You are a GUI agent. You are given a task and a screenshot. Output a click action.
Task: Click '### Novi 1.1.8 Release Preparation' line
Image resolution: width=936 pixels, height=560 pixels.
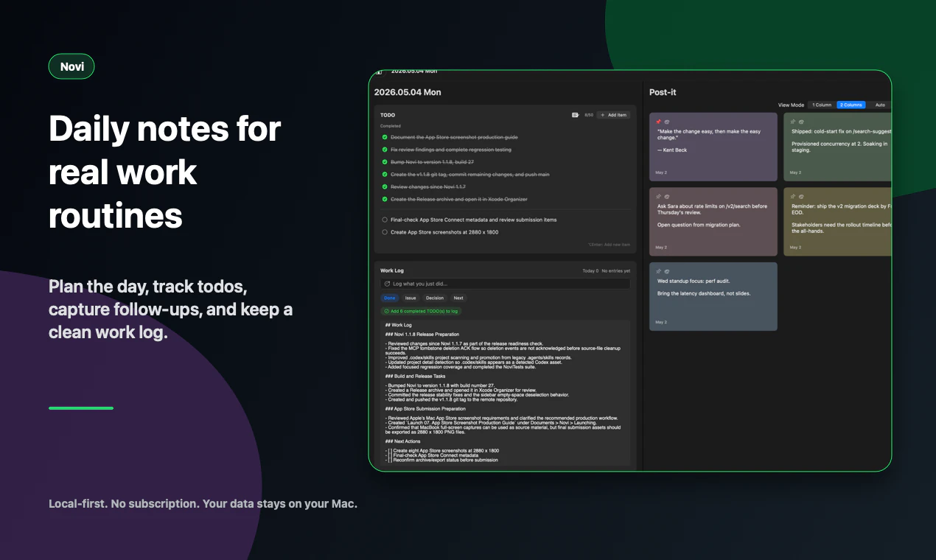(422, 334)
